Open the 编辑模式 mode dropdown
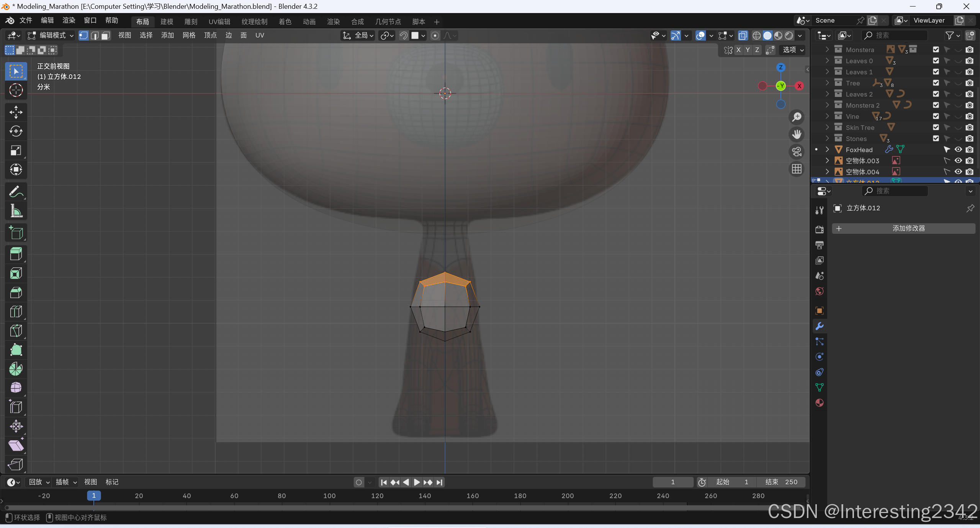980x528 pixels. [x=51, y=36]
